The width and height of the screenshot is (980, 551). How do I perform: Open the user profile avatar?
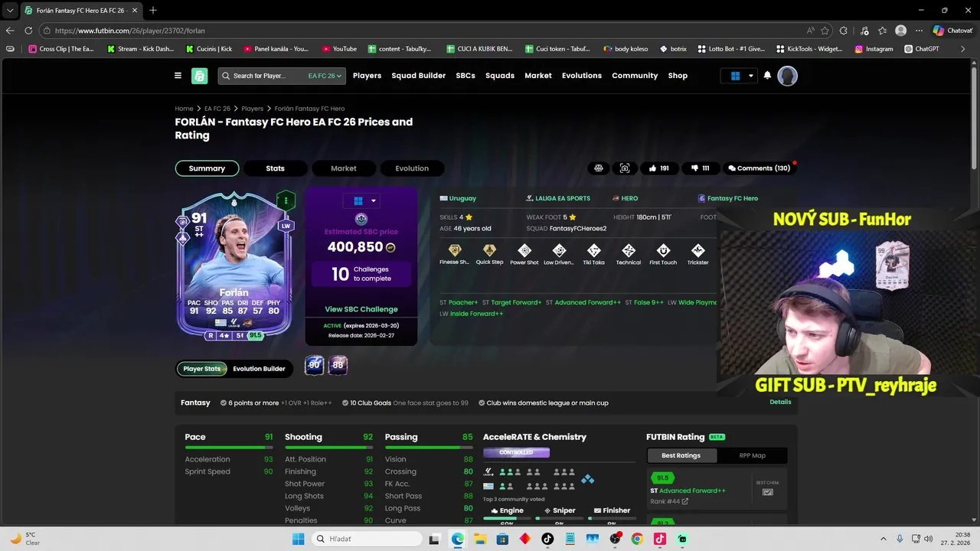pyautogui.click(x=787, y=76)
